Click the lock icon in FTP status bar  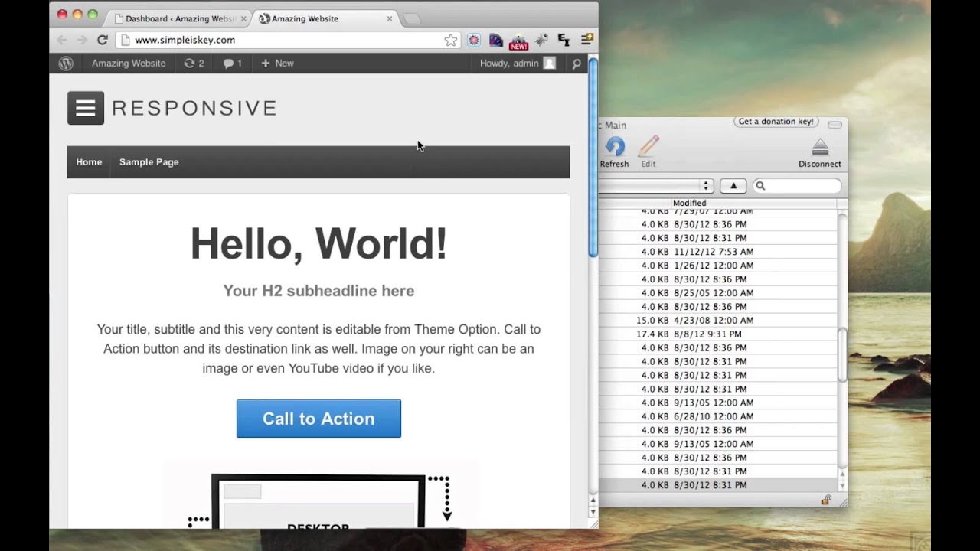pyautogui.click(x=826, y=500)
